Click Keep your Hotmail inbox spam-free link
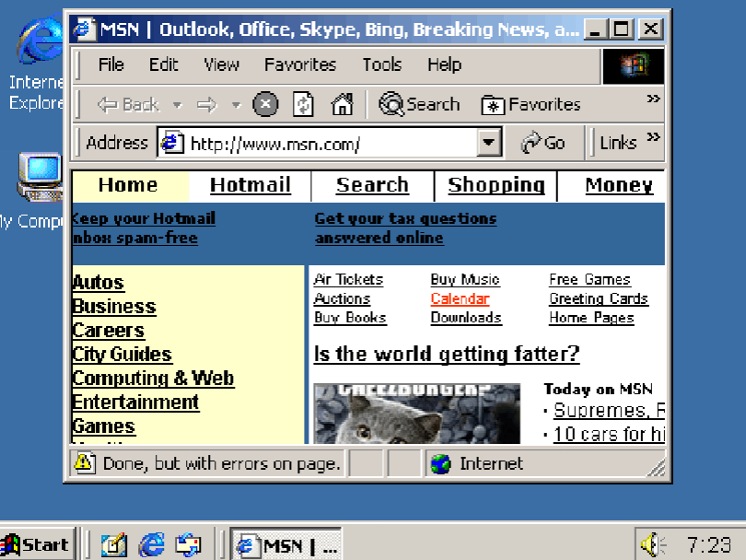The width and height of the screenshot is (746, 560). [144, 227]
